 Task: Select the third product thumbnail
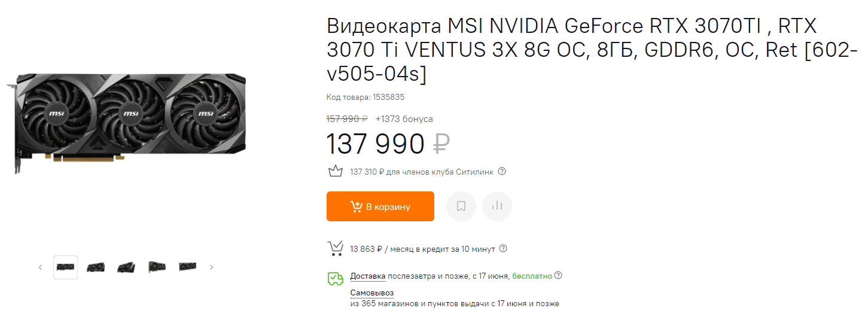(126, 267)
